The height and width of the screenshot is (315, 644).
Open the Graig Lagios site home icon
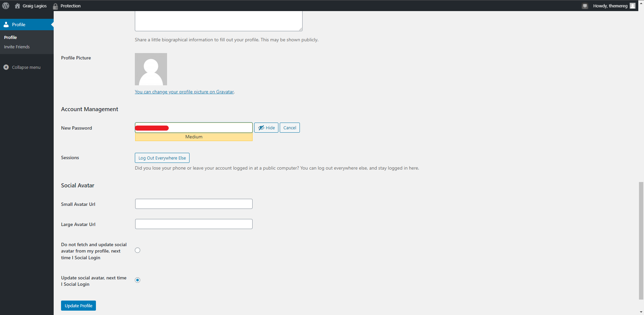17,6
